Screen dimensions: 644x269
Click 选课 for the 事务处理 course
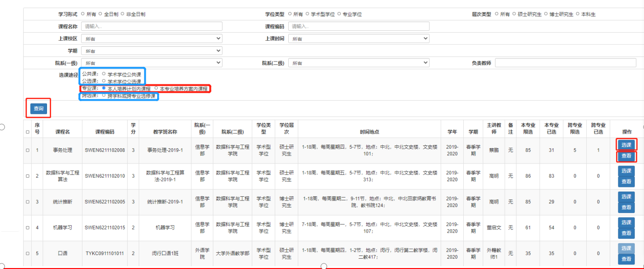[x=626, y=145]
